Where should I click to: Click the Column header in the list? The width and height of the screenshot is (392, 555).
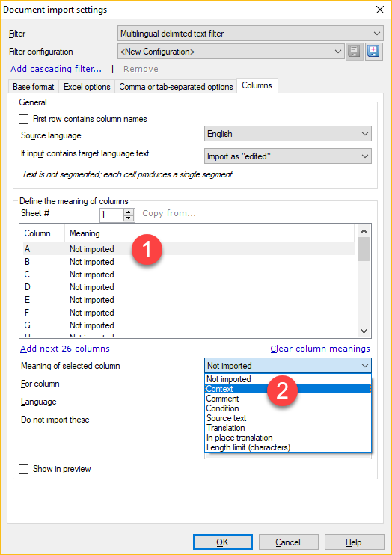point(43,233)
